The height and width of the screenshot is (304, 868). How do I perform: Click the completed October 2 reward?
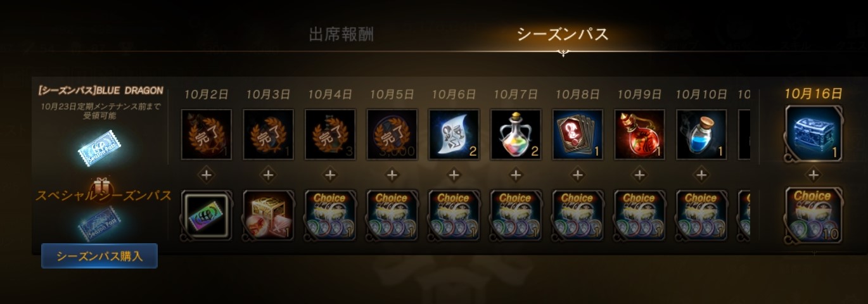(207, 134)
